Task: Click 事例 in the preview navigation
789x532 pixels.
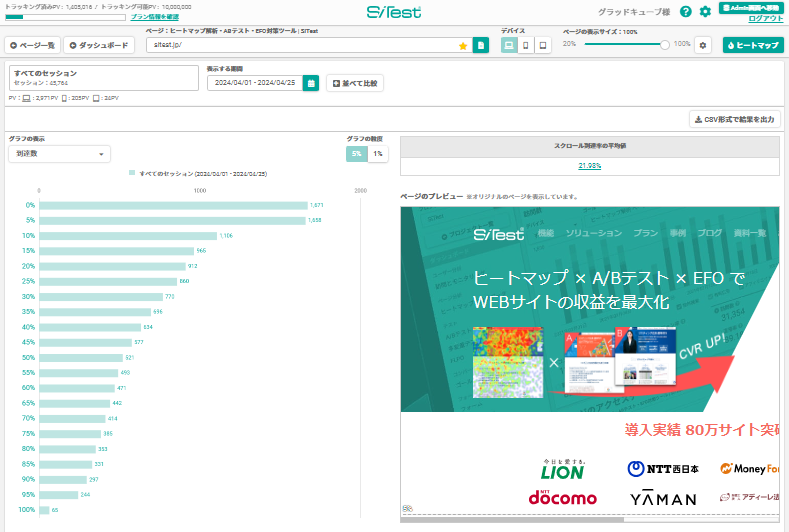Action: 678,233
